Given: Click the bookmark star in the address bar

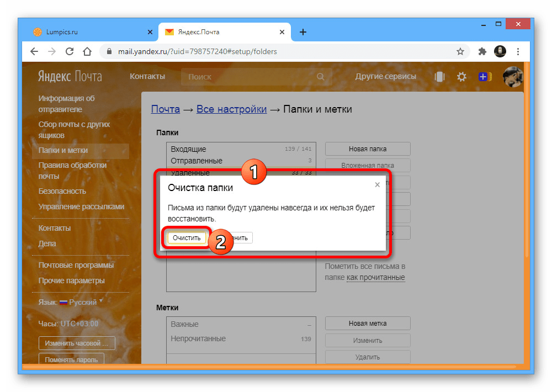Looking at the screenshot, I should (460, 51).
